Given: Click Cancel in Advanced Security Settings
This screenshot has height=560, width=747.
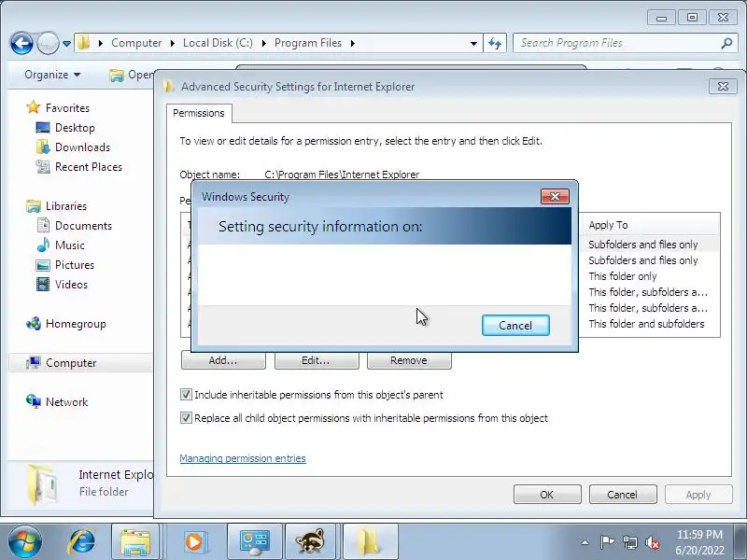Looking at the screenshot, I should [623, 495].
